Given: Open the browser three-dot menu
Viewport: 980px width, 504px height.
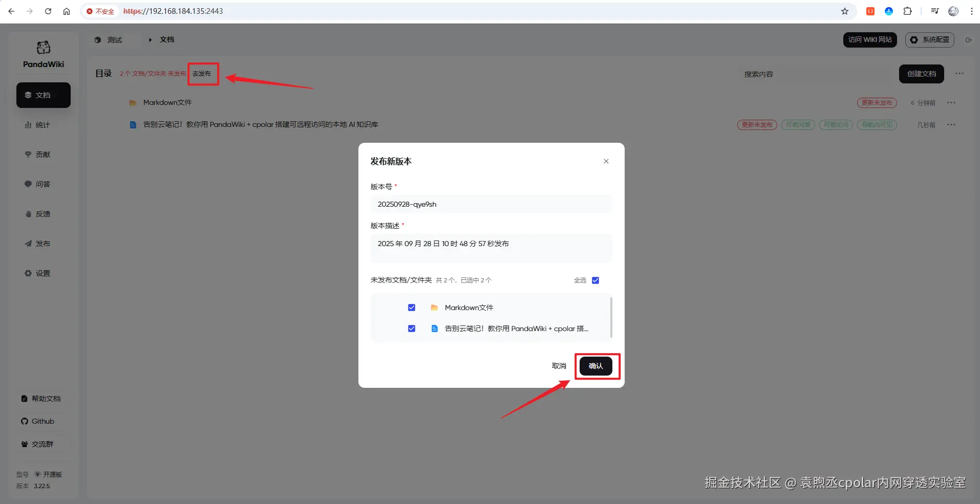Looking at the screenshot, I should point(971,11).
